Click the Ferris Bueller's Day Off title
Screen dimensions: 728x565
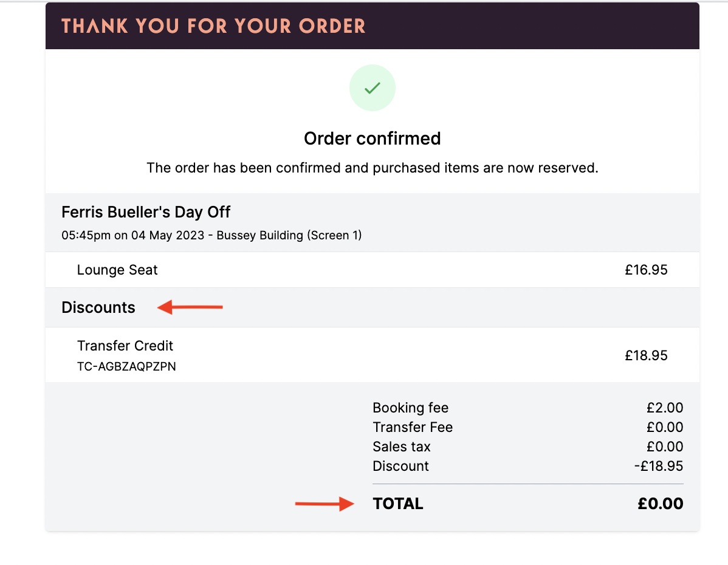click(x=146, y=212)
